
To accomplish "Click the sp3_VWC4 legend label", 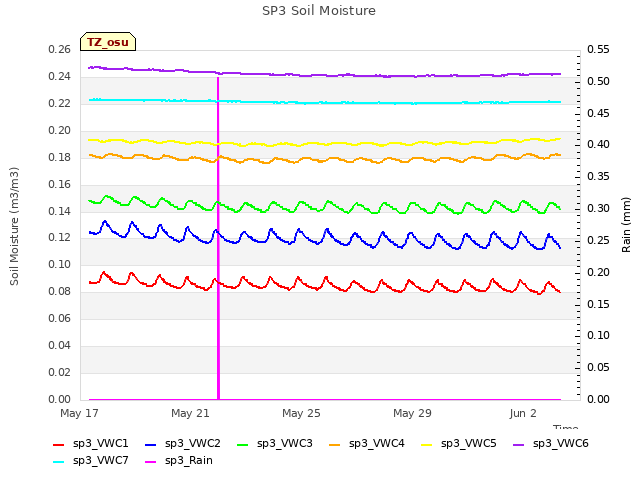I will coord(377,443).
